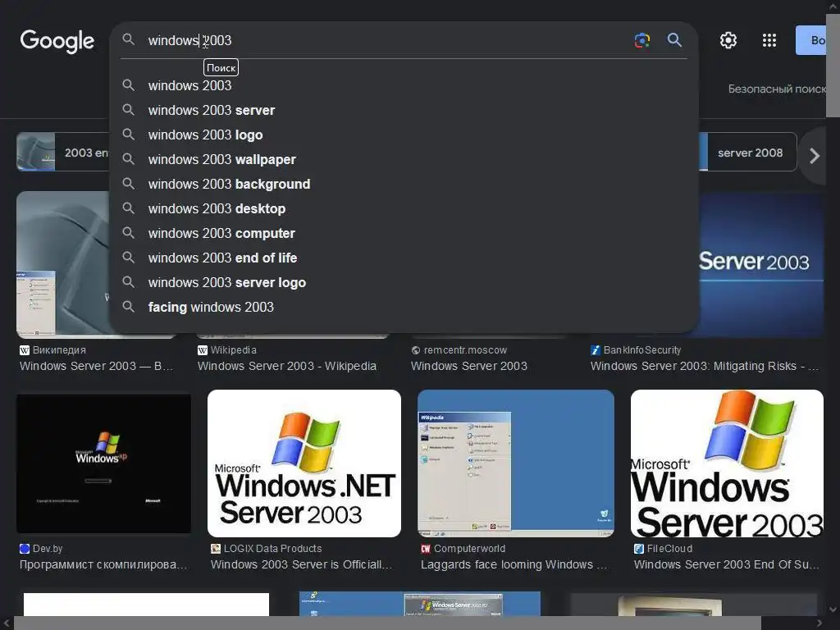840x630 pixels.
Task: Open 'Laggards face looming Windows' result link
Action: click(514, 564)
